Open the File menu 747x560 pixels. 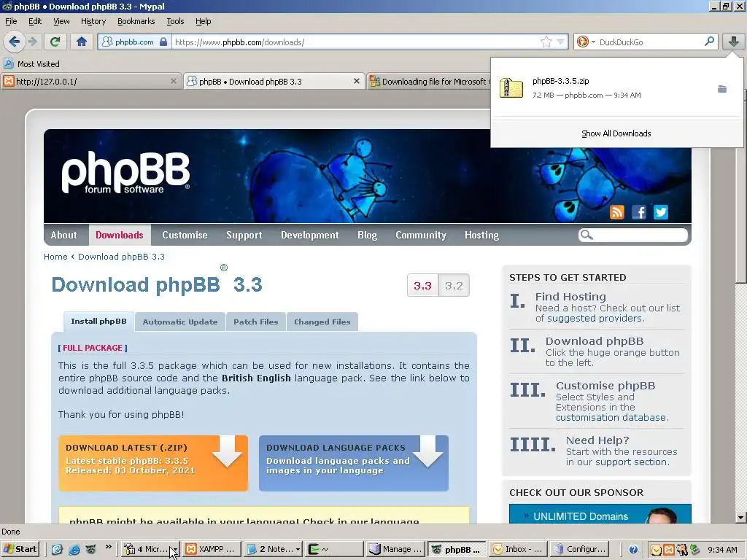(x=11, y=21)
